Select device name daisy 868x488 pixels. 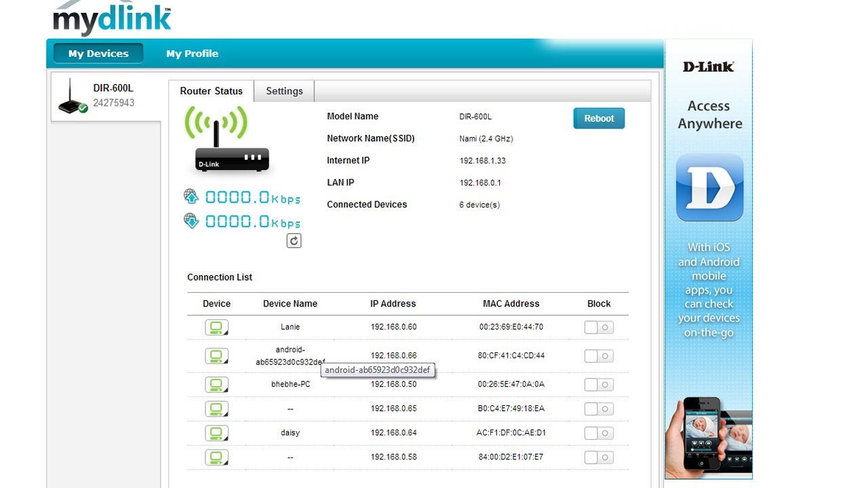coord(290,432)
